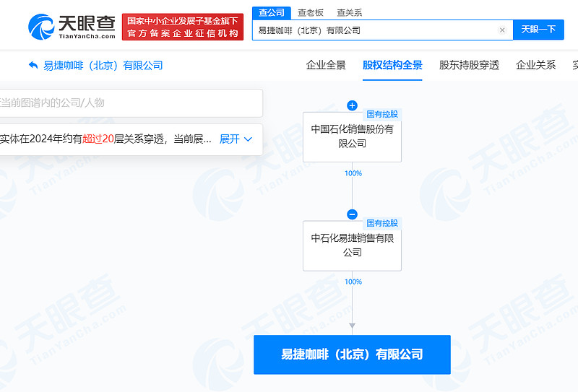Click the back arrow icon beside company name

pyautogui.click(x=33, y=65)
